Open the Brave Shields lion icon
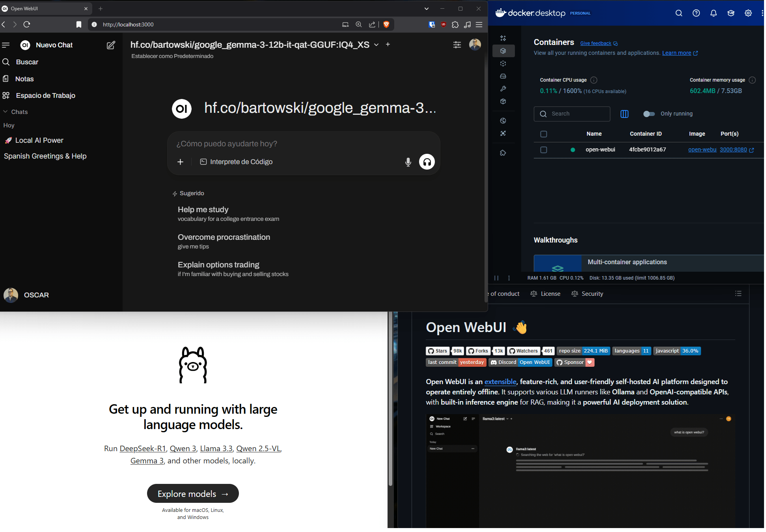Viewport: 766px width, 532px height. tap(386, 24)
